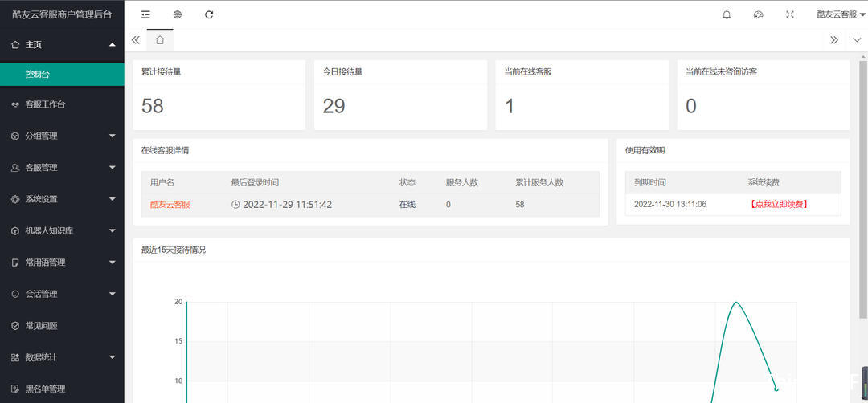Expand the 系统设置 arrow

pyautogui.click(x=113, y=199)
